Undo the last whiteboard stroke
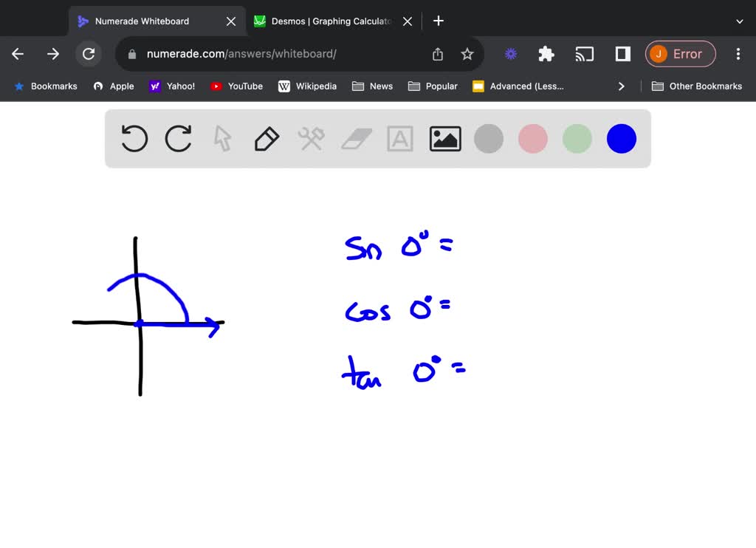 pos(134,138)
